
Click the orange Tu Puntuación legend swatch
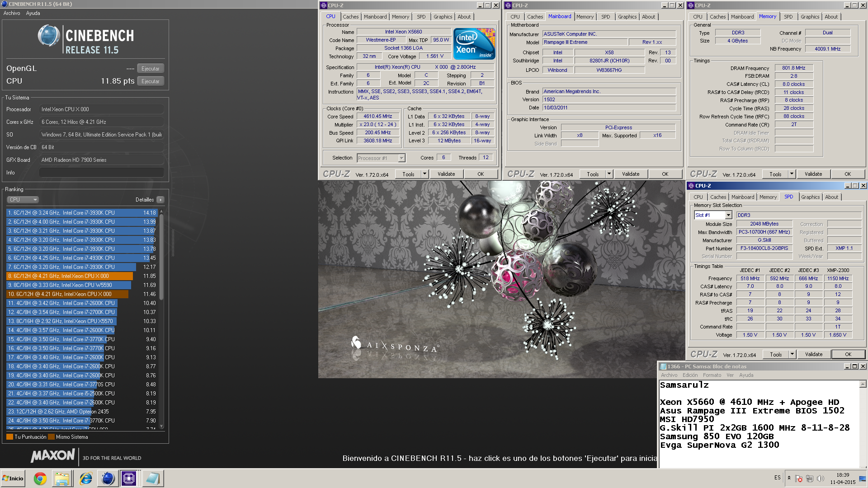[x=9, y=437]
